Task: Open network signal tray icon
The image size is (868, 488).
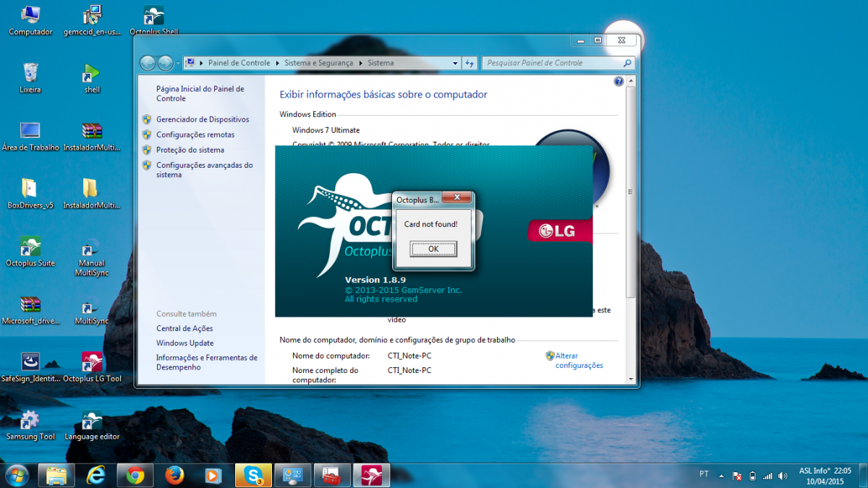Action: [767, 476]
